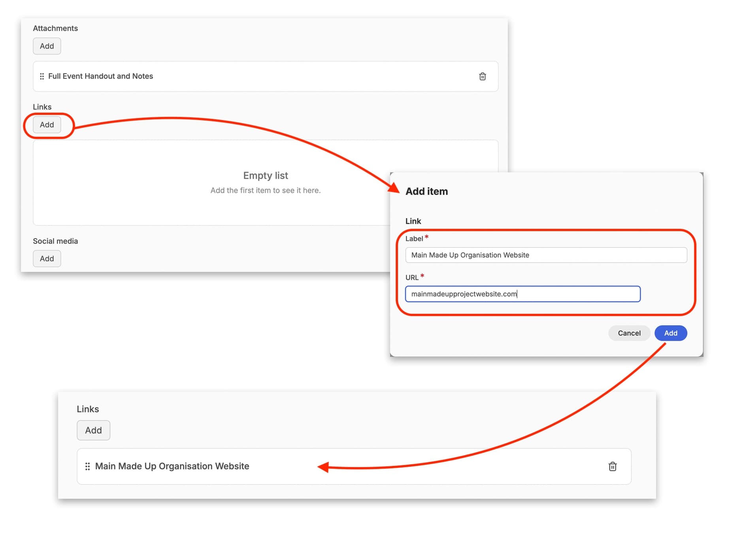747x560 pixels.
Task: Focus the Label input field
Action: point(545,255)
